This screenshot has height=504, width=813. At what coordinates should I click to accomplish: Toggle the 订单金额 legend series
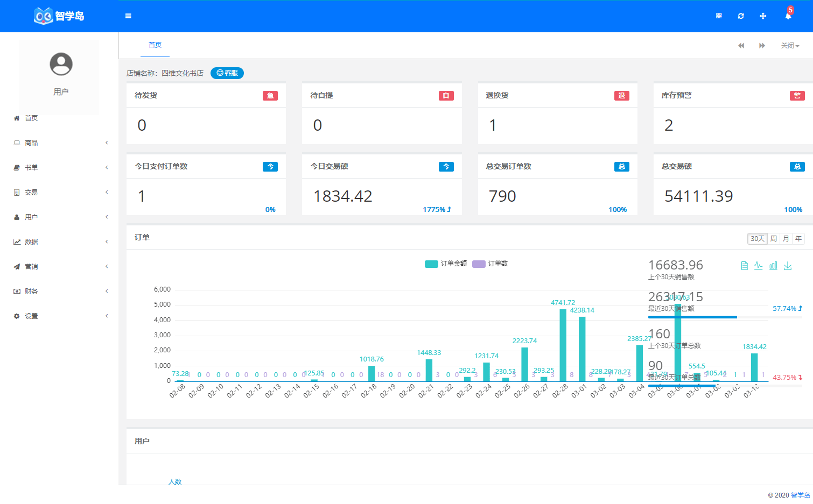(446, 264)
